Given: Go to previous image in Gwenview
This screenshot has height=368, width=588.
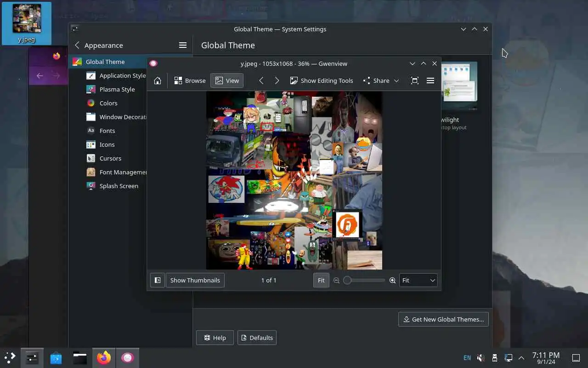Looking at the screenshot, I should [261, 80].
